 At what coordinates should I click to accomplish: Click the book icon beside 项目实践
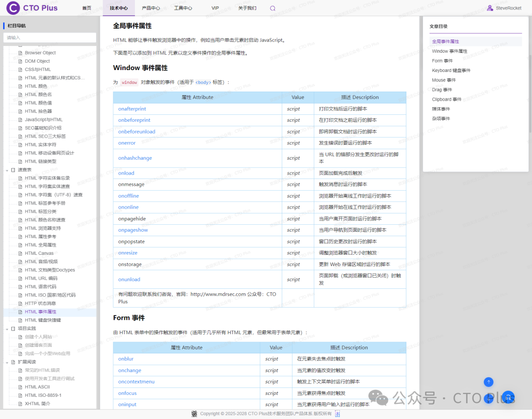pyautogui.click(x=13, y=329)
